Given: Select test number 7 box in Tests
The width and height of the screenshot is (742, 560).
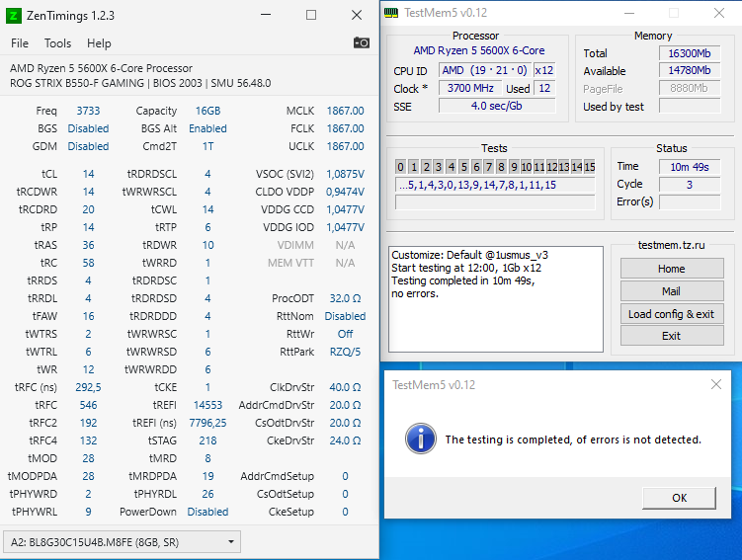Looking at the screenshot, I should coord(489,167).
